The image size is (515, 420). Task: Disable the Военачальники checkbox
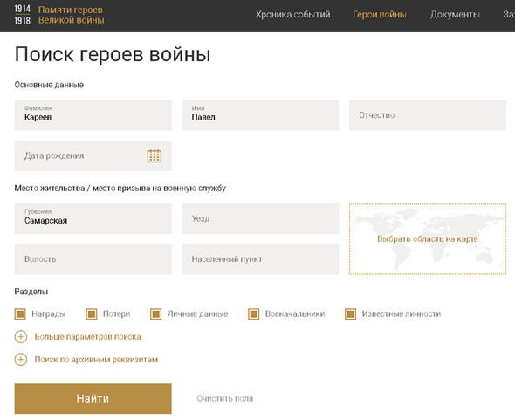pos(253,313)
